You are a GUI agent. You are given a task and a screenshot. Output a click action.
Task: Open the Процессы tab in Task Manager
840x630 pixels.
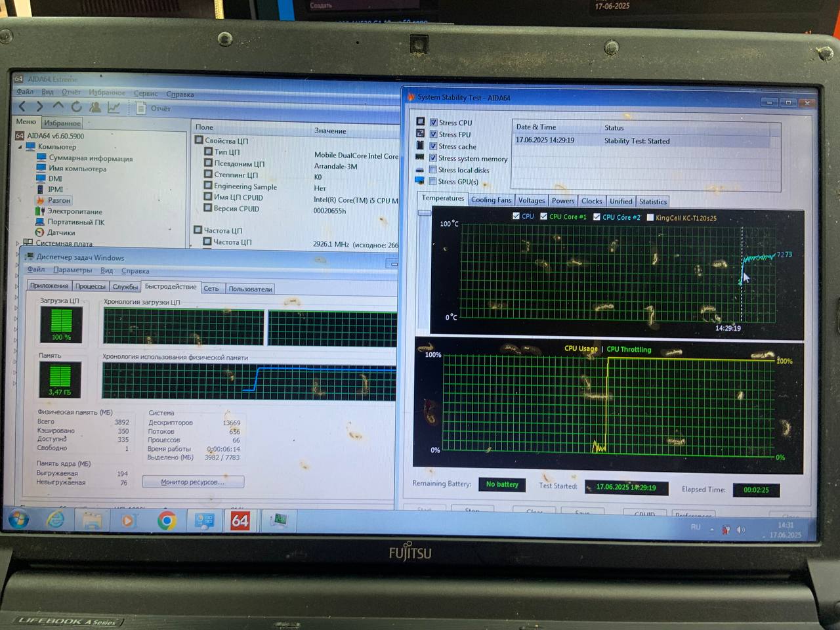(90, 286)
